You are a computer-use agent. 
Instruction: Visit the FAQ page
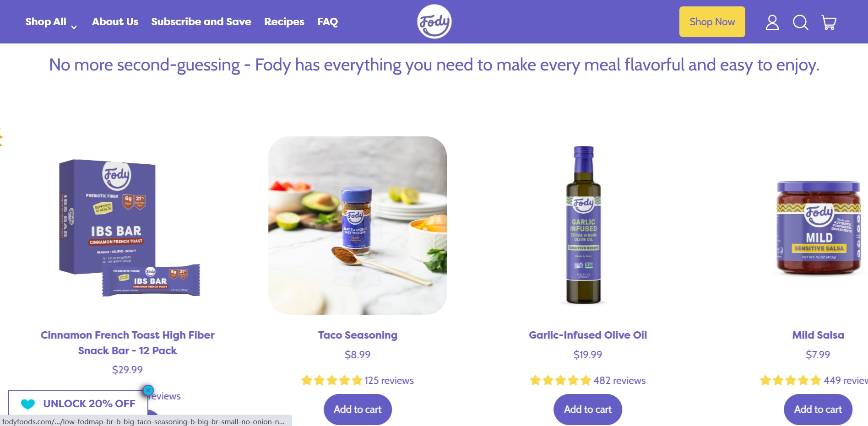(x=327, y=22)
